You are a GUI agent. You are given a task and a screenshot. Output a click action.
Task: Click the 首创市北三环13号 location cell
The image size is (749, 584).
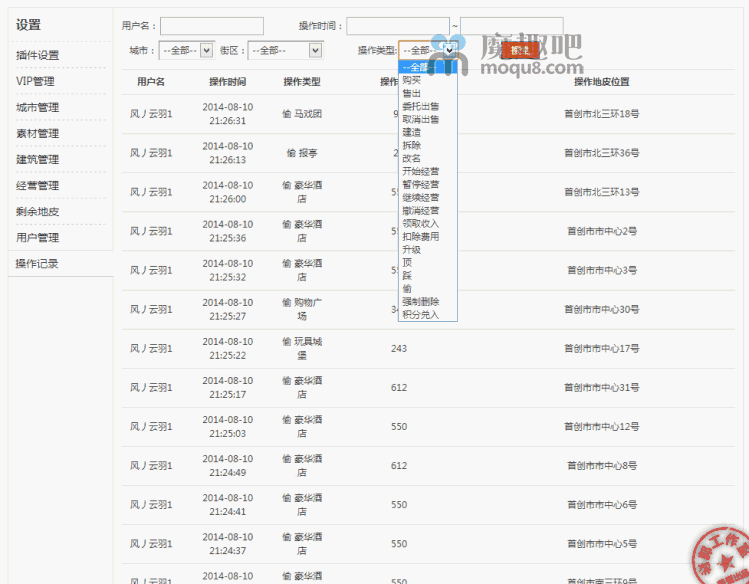click(601, 192)
